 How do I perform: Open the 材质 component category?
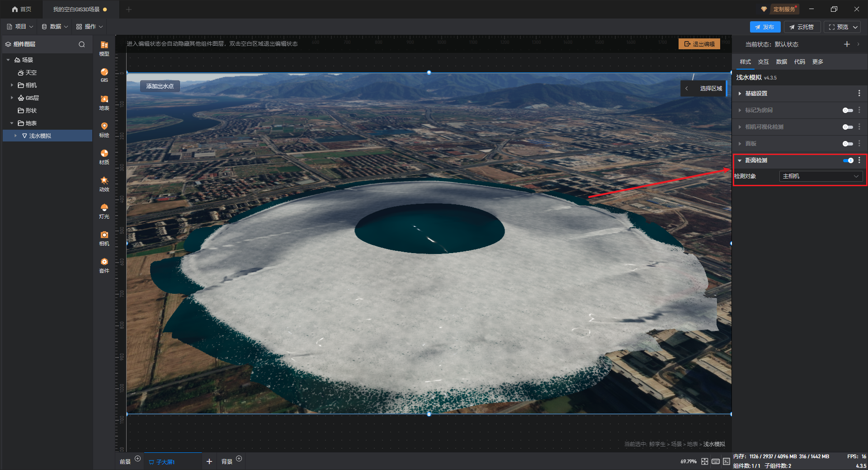click(104, 157)
